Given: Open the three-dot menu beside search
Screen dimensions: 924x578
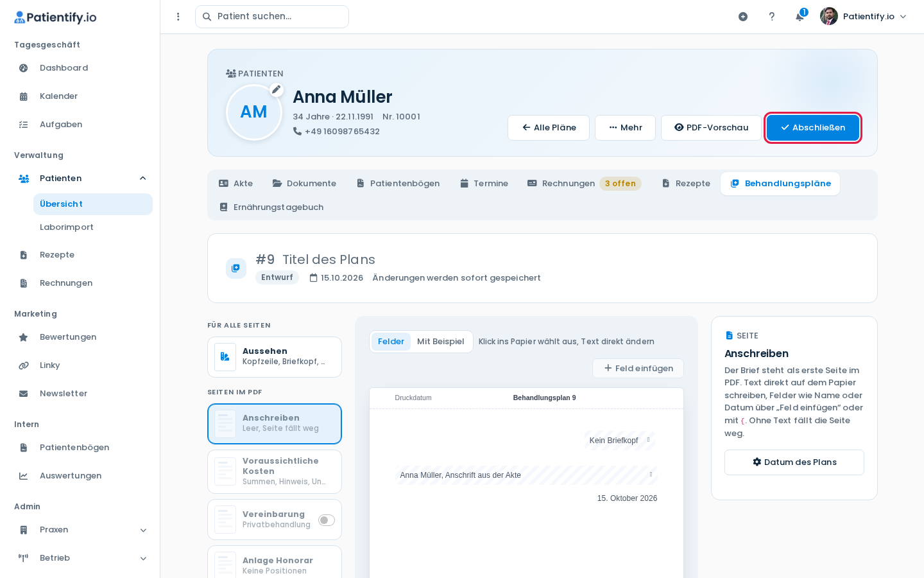Looking at the screenshot, I should point(178,17).
